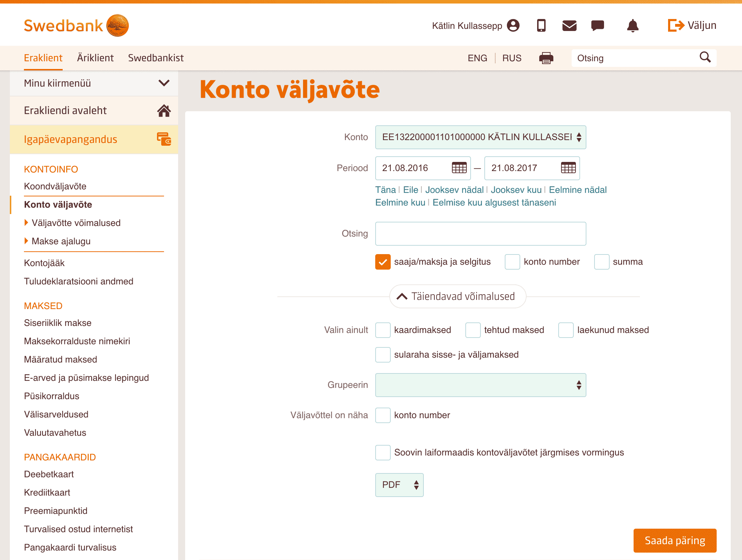Toggle saaja/maksja ja selgitus checkbox
This screenshot has height=560, width=742.
pyautogui.click(x=383, y=262)
